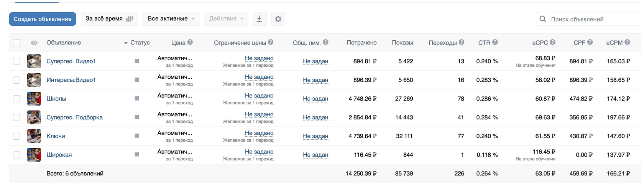This screenshot has height=185, width=644.
Task: Open table settings gear icon
Action: pyautogui.click(x=278, y=19)
